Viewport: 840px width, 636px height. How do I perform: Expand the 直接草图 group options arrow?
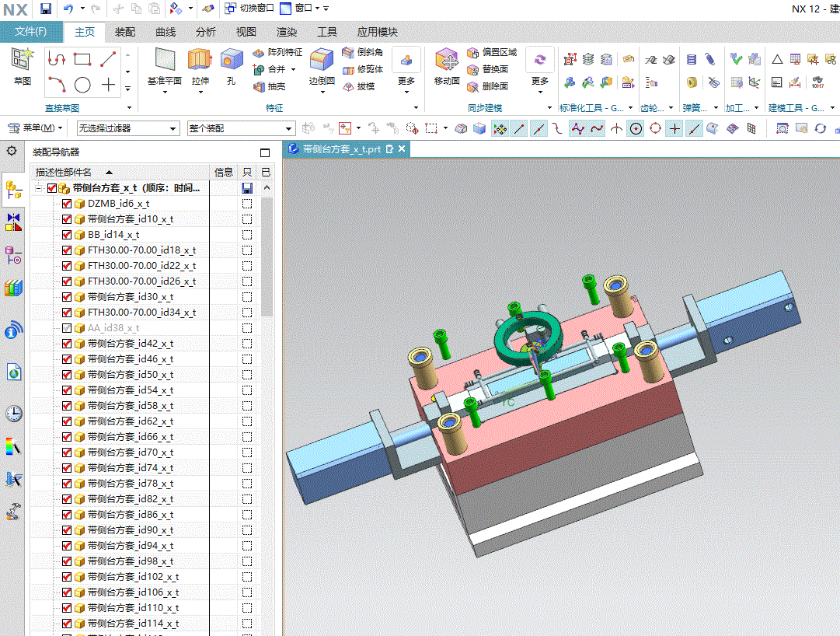coord(129,108)
